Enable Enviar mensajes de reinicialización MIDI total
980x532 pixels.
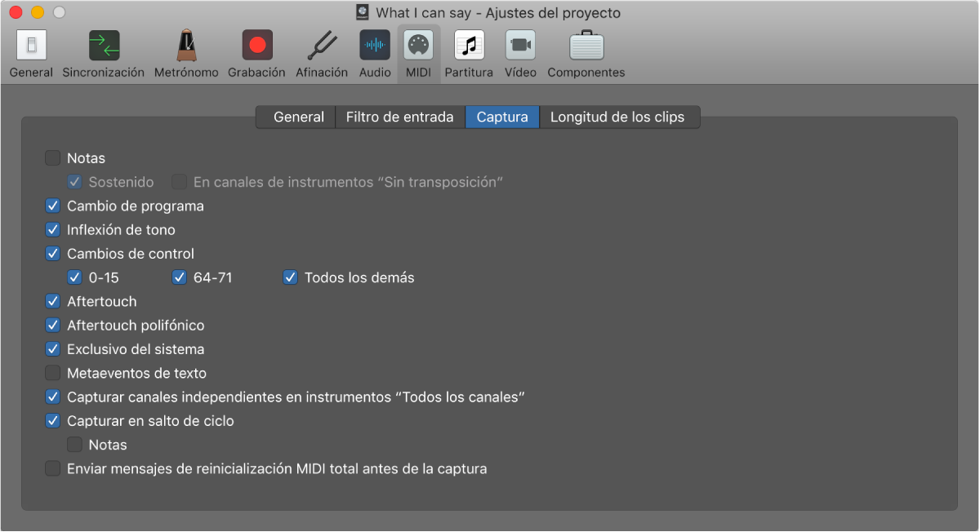pos(53,469)
